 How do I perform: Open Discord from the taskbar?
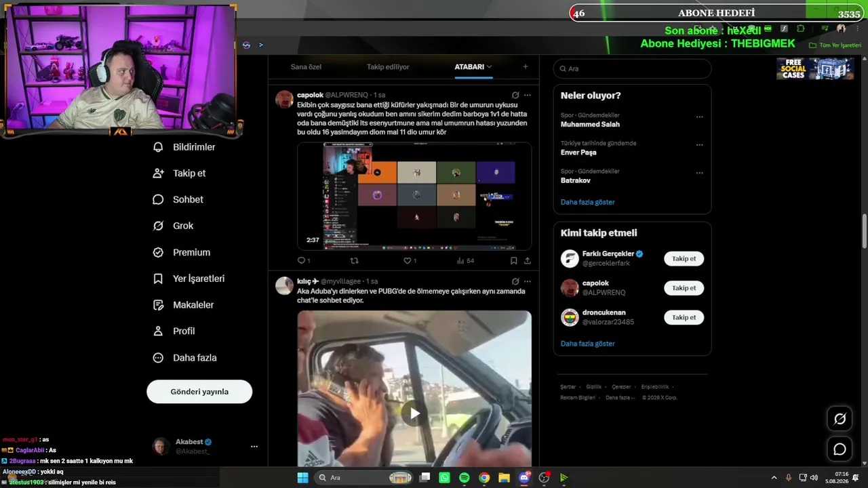[524, 478]
